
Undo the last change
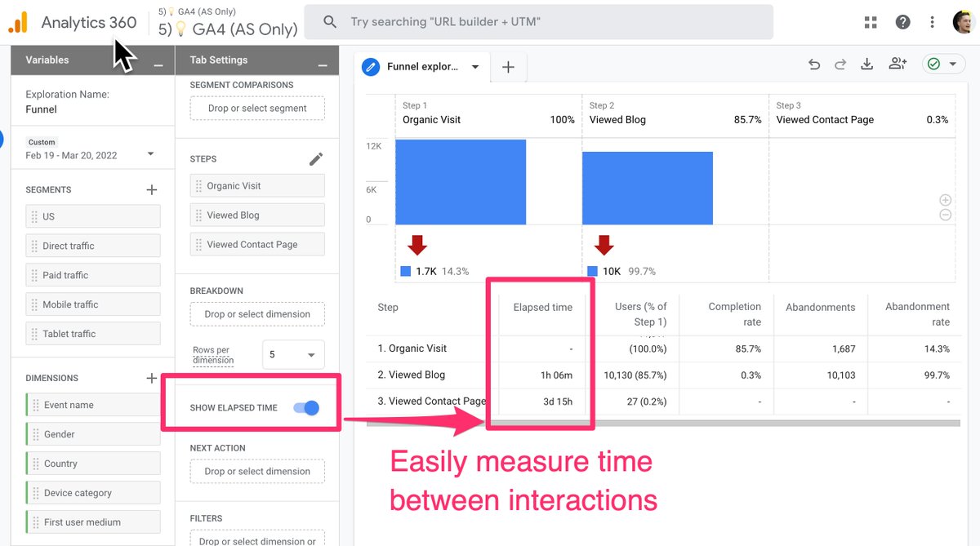point(813,64)
